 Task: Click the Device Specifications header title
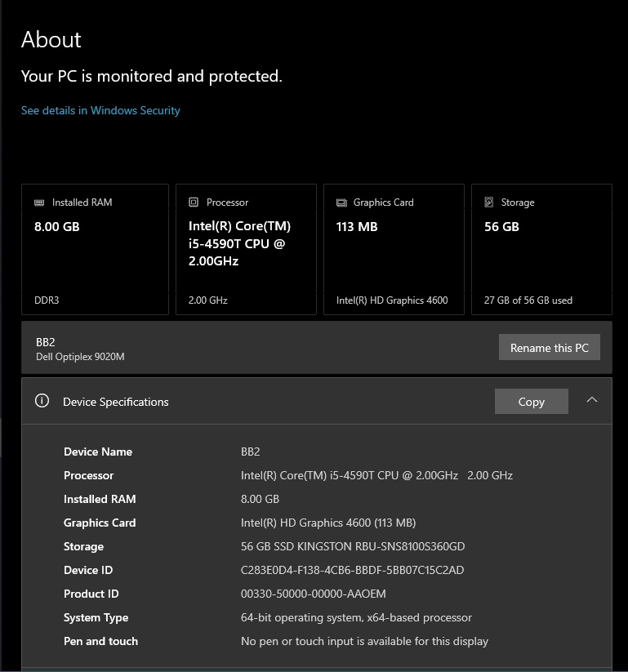[x=116, y=402]
